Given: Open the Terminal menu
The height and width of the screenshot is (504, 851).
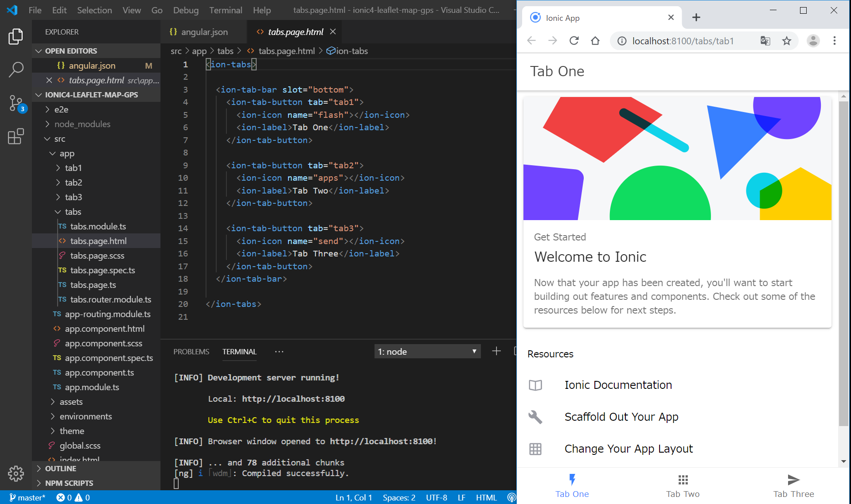Looking at the screenshot, I should point(225,10).
